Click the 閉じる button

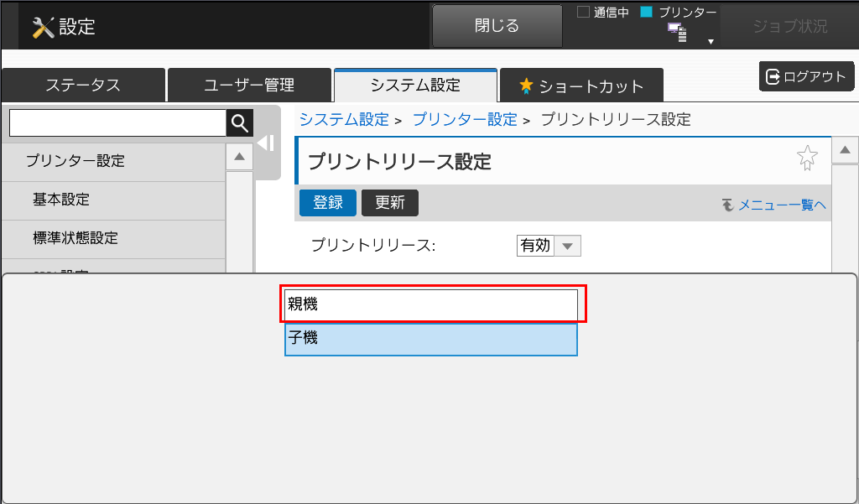pyautogui.click(x=497, y=26)
